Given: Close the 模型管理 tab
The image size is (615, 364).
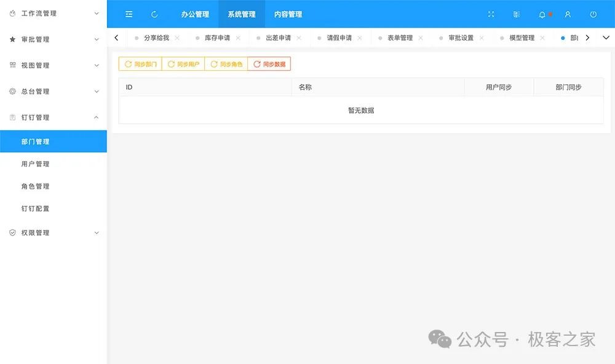Looking at the screenshot, I should pyautogui.click(x=542, y=38).
